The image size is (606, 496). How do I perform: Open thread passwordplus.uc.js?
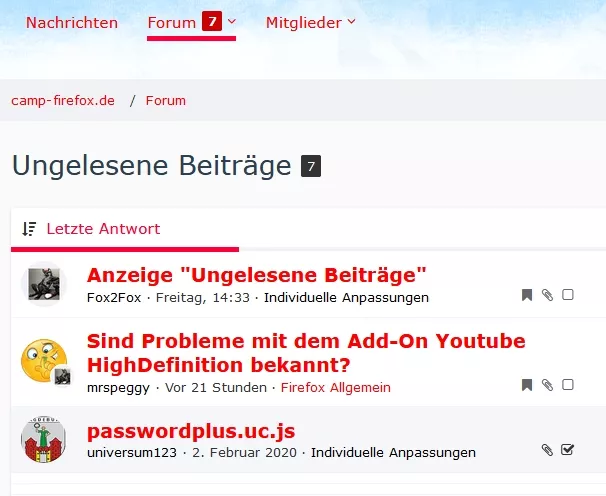[191, 431]
